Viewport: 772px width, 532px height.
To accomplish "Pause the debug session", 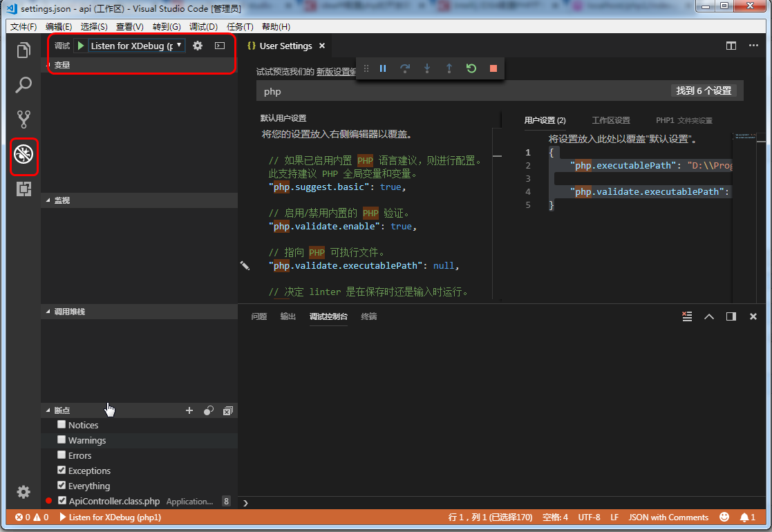I will pos(383,68).
